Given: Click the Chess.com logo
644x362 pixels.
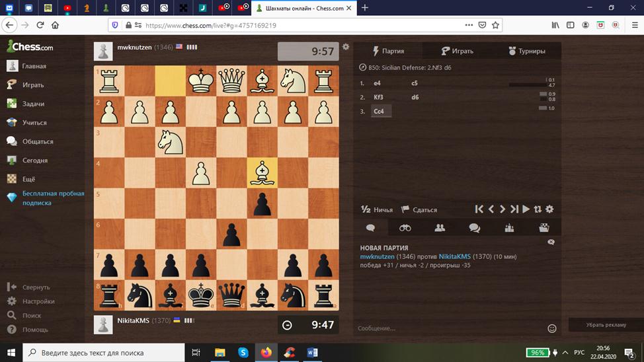Looking at the screenshot, I should [30, 46].
